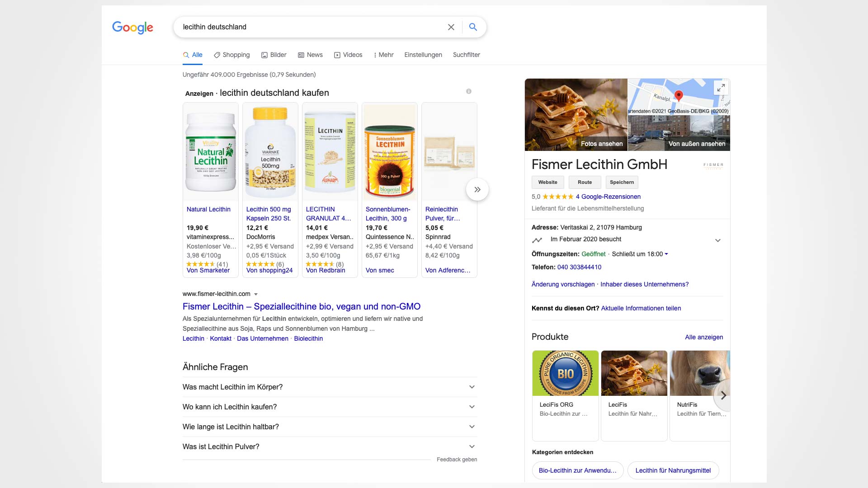This screenshot has height=488, width=868.
Task: Open the 'Das Unternehmen' sitelink
Action: point(263,338)
